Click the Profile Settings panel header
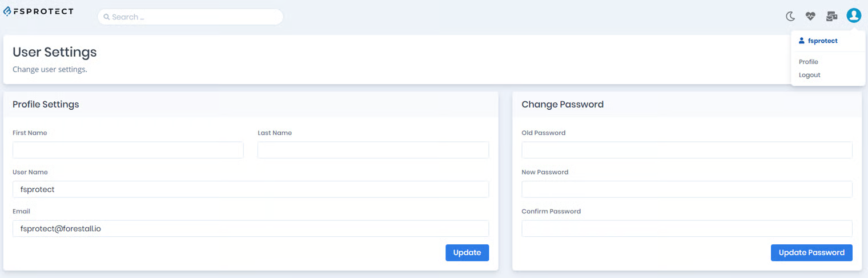Viewport: 868px width, 278px height. 46,105
